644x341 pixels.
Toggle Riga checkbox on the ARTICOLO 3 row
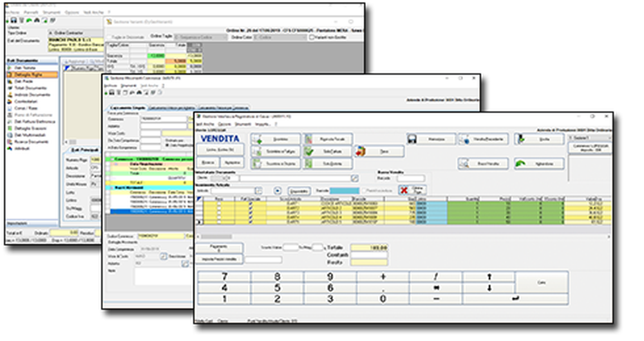coord(218,212)
